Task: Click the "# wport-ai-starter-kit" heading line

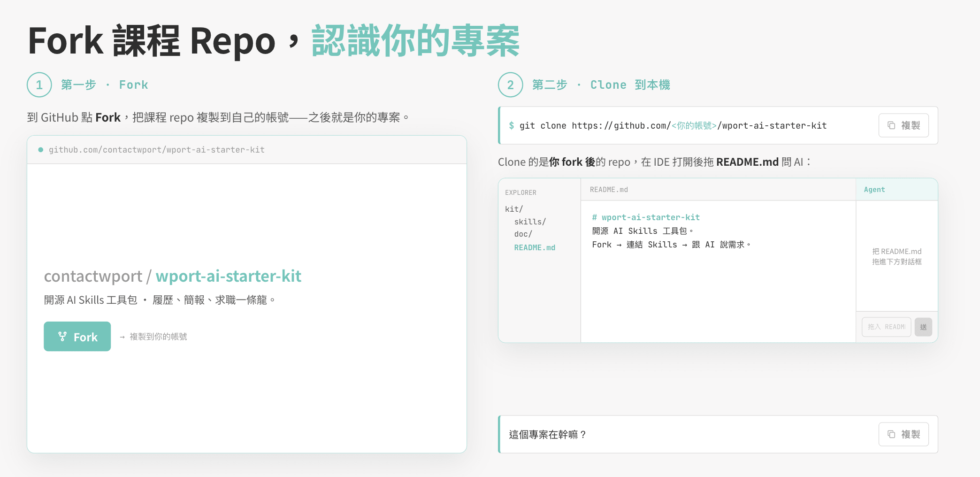Action: coord(646,217)
